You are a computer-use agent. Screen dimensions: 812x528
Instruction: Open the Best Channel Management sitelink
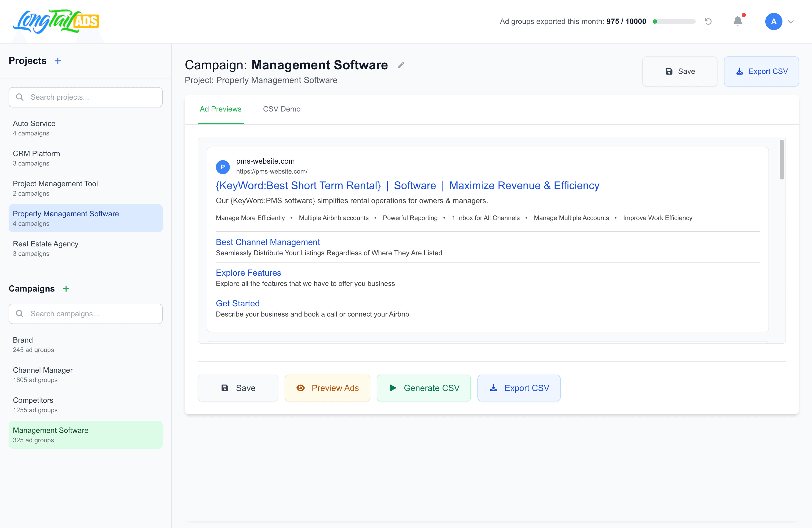click(x=268, y=242)
